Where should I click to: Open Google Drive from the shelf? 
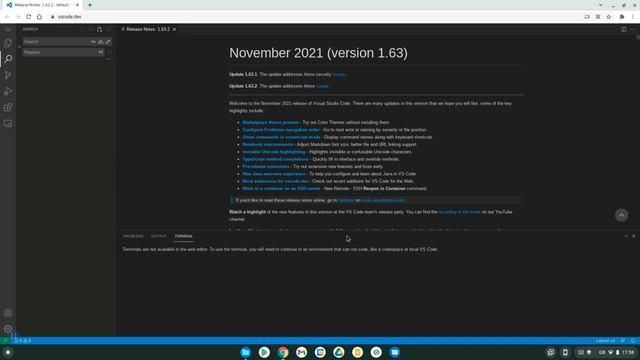point(339,352)
